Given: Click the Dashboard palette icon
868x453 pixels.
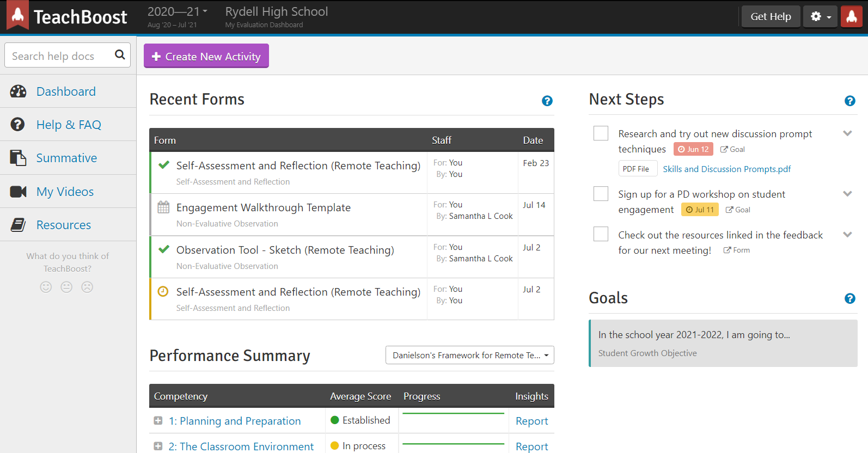Looking at the screenshot, I should pos(18,91).
